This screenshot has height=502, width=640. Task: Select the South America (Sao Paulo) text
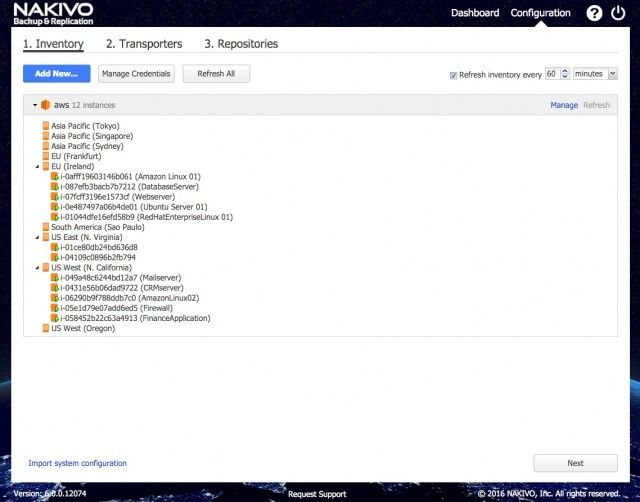tap(98, 227)
